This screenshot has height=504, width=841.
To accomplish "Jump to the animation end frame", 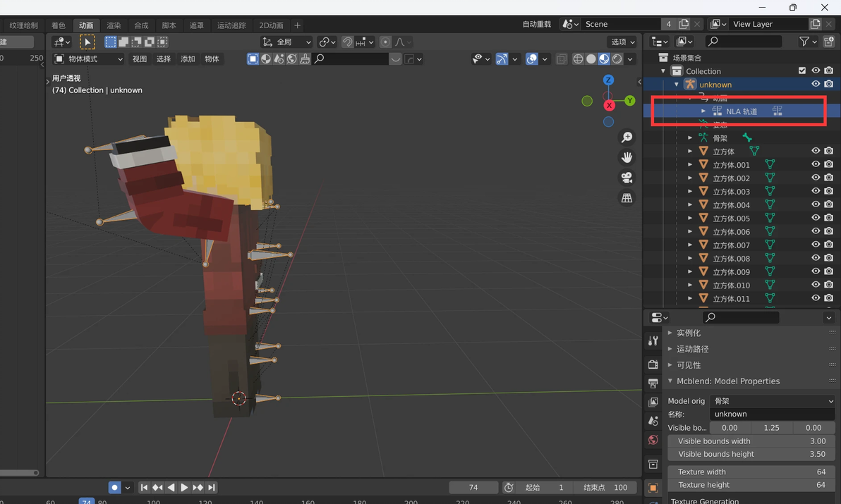I will pos(212,487).
